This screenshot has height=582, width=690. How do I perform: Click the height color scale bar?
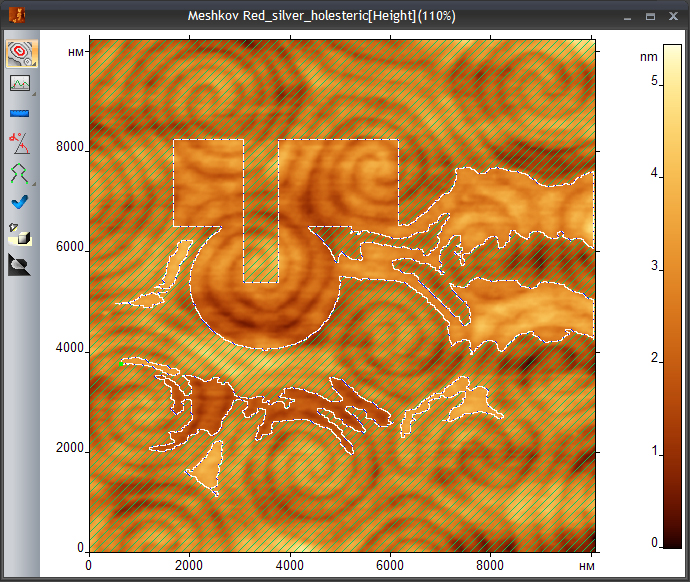coord(672,296)
